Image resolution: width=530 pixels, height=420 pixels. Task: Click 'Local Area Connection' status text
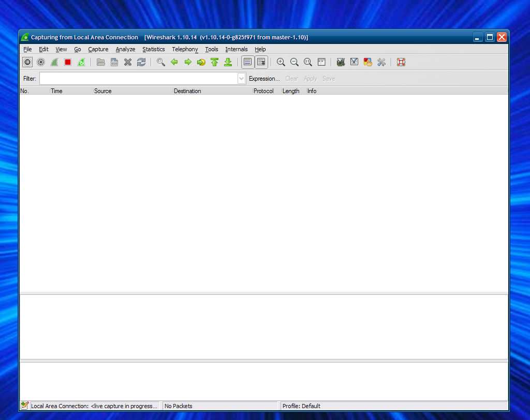click(x=94, y=406)
